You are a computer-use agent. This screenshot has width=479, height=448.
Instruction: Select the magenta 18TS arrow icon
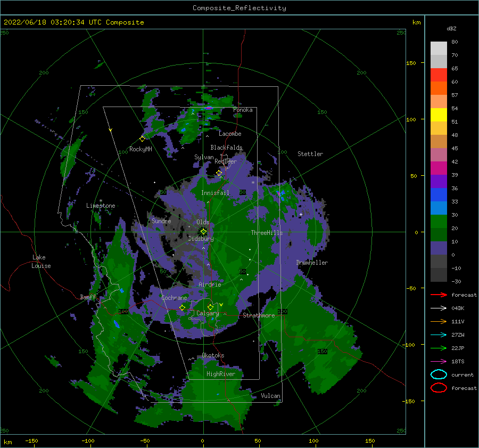(439, 362)
